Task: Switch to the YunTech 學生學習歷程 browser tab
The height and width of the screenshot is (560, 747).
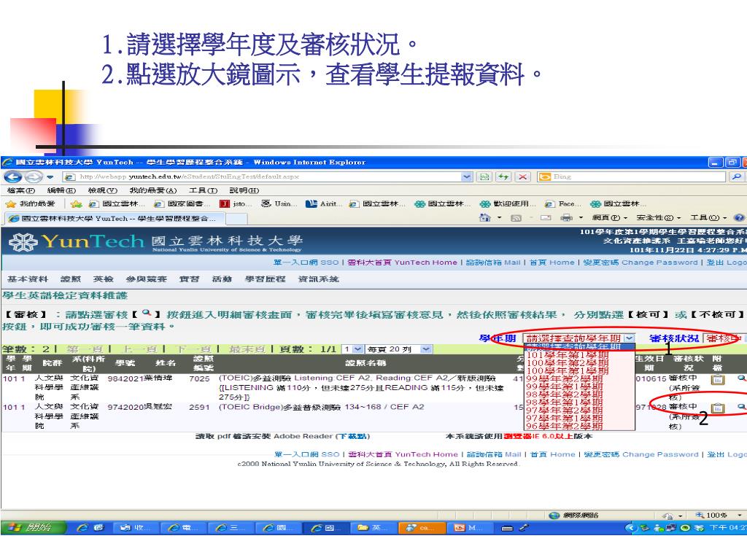Action: point(115,219)
